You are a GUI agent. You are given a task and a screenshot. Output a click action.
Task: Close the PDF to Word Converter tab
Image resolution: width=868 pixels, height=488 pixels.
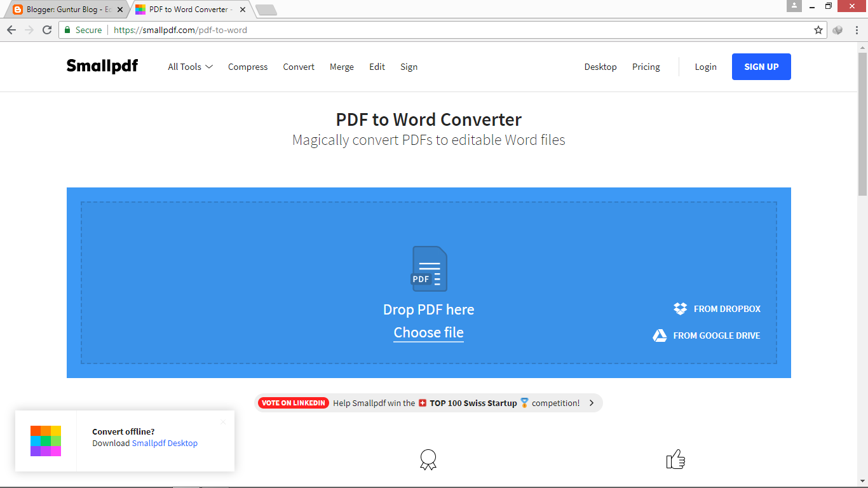coord(243,10)
